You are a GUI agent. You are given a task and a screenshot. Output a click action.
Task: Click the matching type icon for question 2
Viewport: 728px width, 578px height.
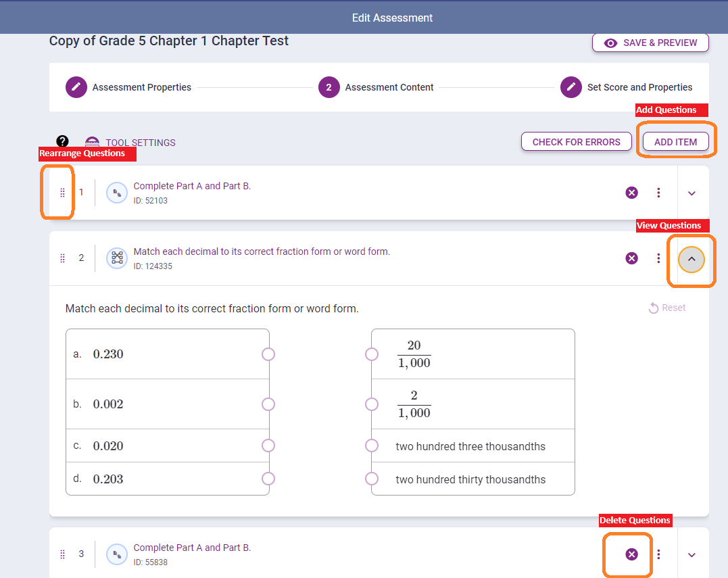(x=117, y=258)
